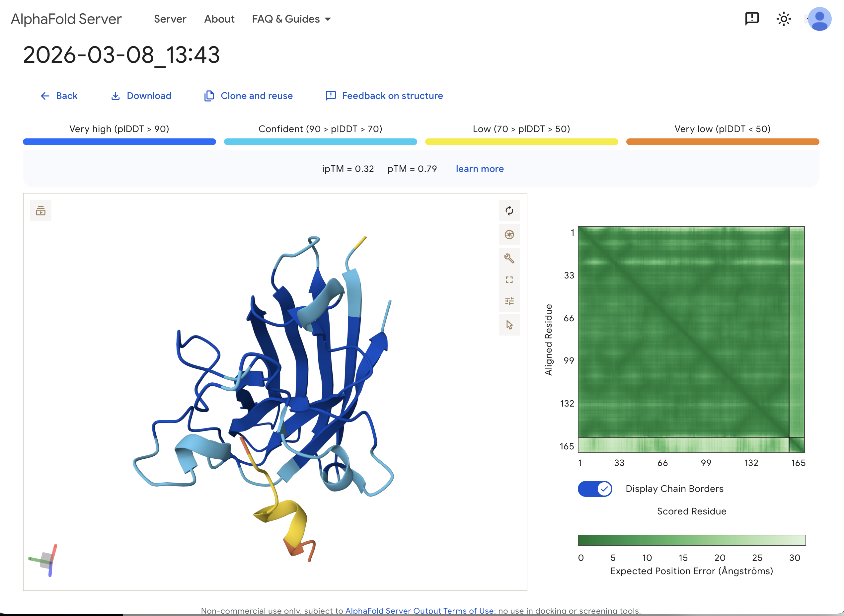Open the Server menu item
This screenshot has width=844, height=616.
click(x=170, y=19)
